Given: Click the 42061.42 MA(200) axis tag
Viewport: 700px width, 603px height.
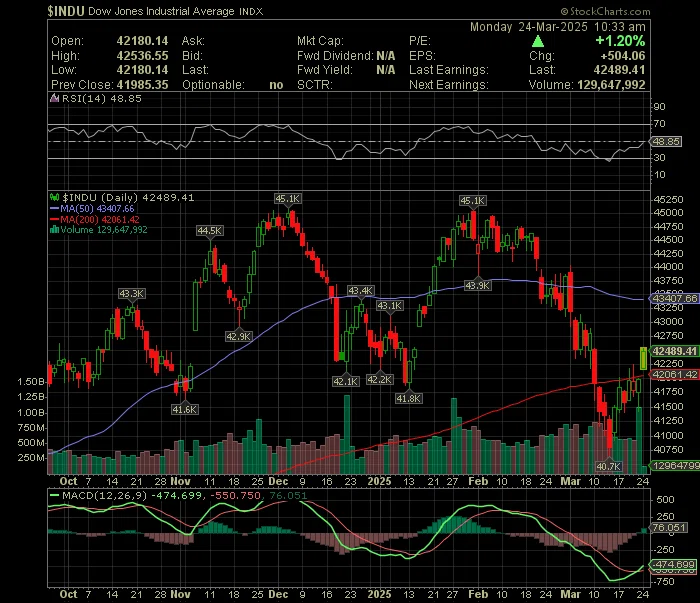Looking at the screenshot, I should click(x=675, y=374).
